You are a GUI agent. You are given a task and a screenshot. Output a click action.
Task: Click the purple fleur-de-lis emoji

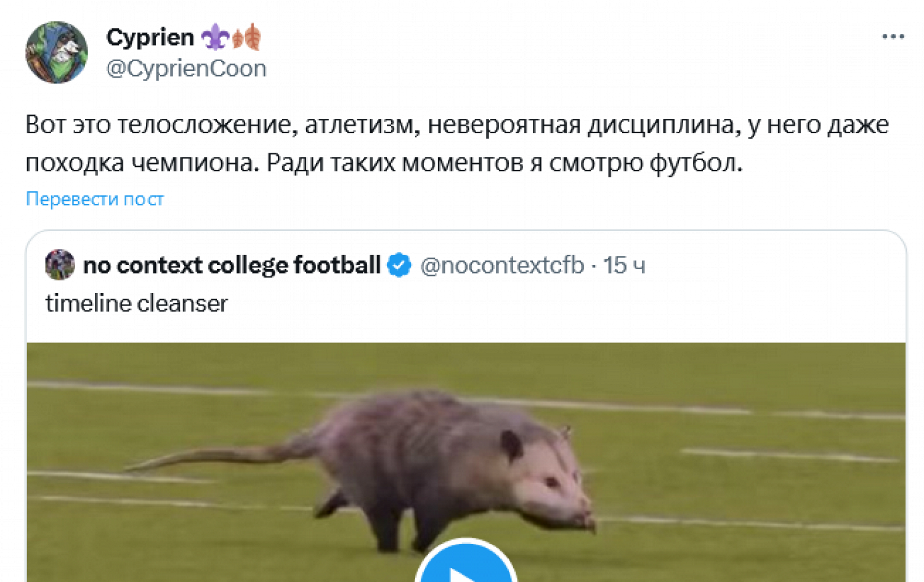[x=215, y=38]
